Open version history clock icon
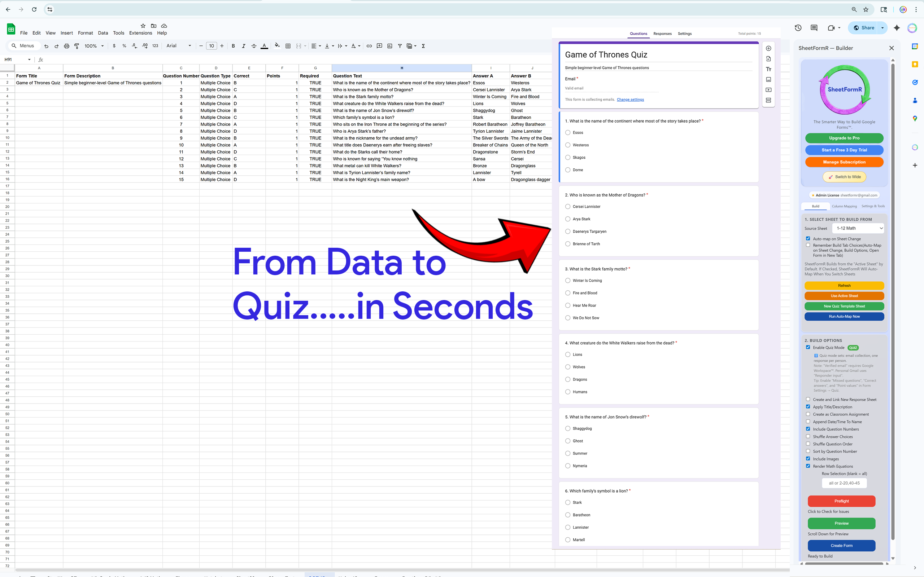Screen dimensions: 924x577 (798, 27)
